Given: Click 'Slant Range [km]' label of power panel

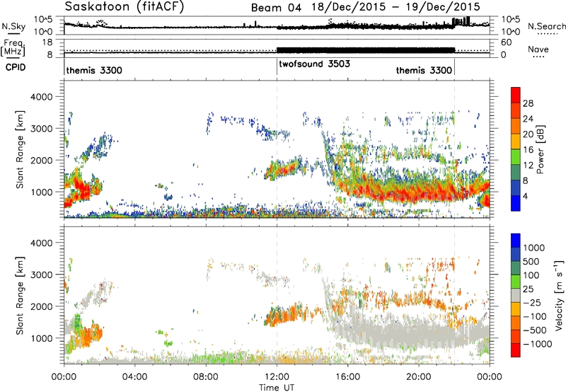Looking at the screenshot, I should 20,149.
